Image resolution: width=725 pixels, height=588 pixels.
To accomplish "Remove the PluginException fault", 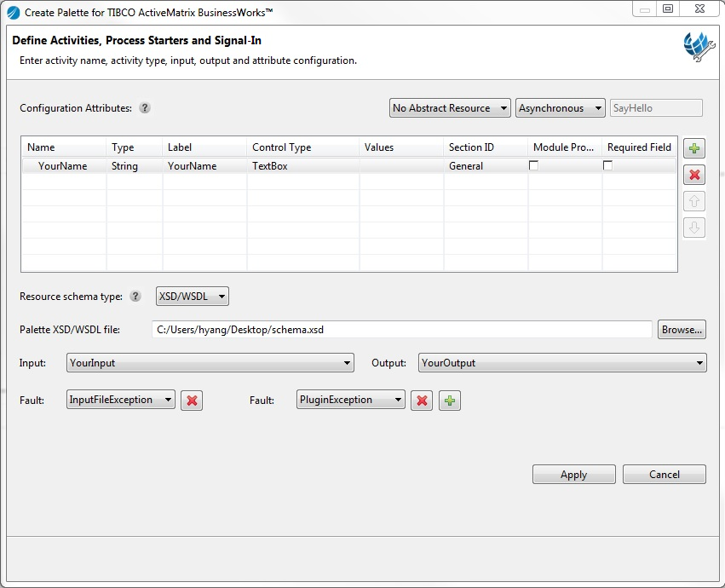I will click(422, 401).
